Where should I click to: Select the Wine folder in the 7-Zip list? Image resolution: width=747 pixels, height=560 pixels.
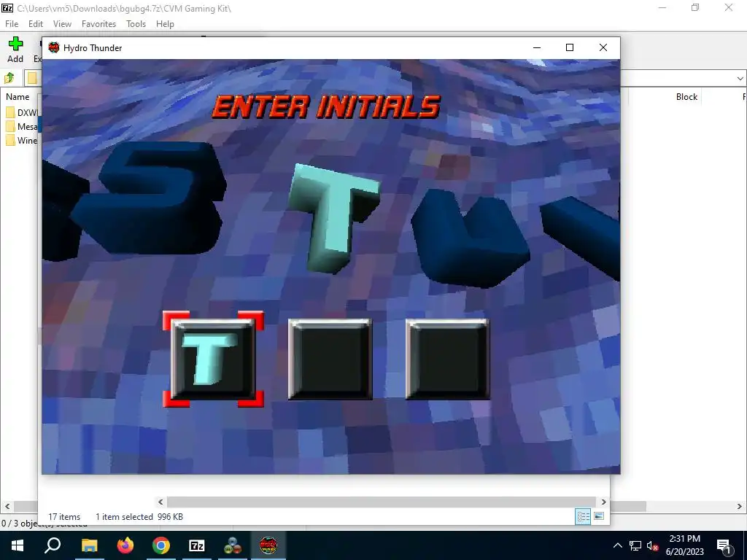[22, 141]
